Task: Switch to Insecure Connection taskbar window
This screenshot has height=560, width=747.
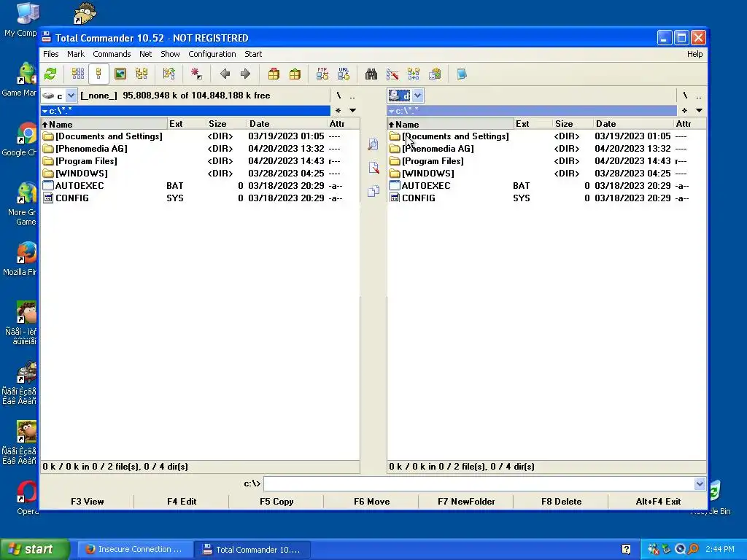Action: tap(135, 550)
